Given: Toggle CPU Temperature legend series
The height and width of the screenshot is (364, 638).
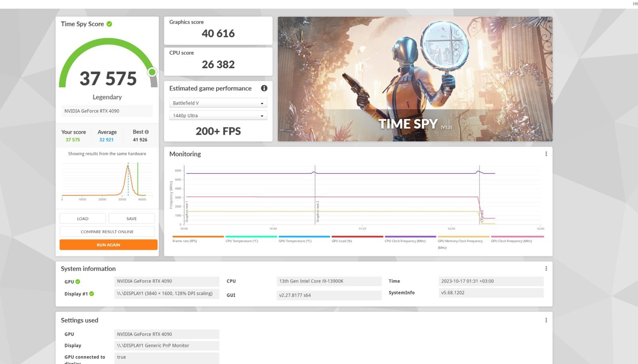Looking at the screenshot, I should click(x=251, y=239).
